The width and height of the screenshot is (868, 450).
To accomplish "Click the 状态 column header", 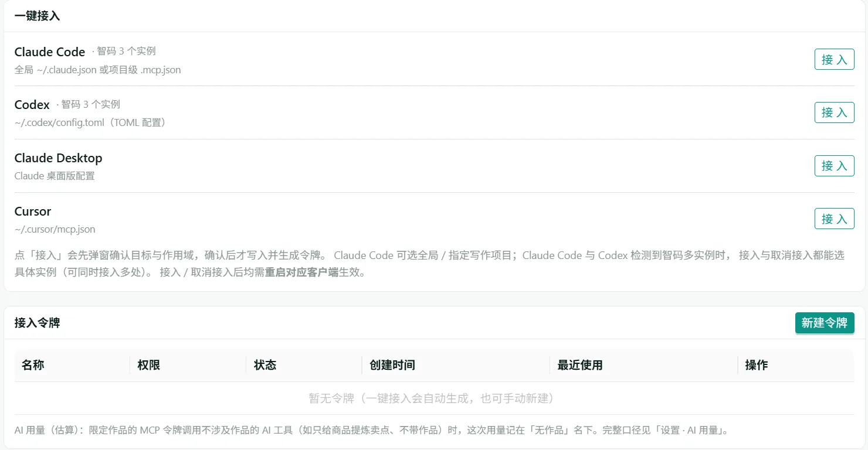I will pos(265,365).
